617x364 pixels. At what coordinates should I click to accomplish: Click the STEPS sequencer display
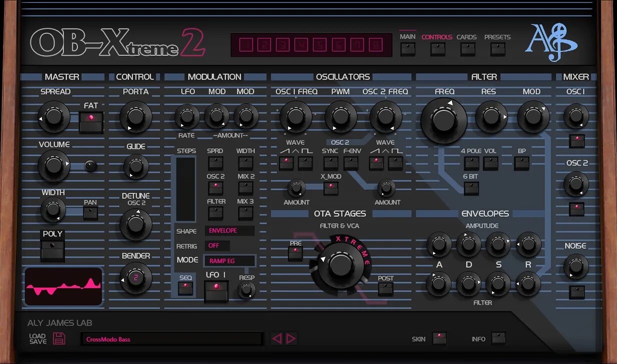click(x=185, y=189)
